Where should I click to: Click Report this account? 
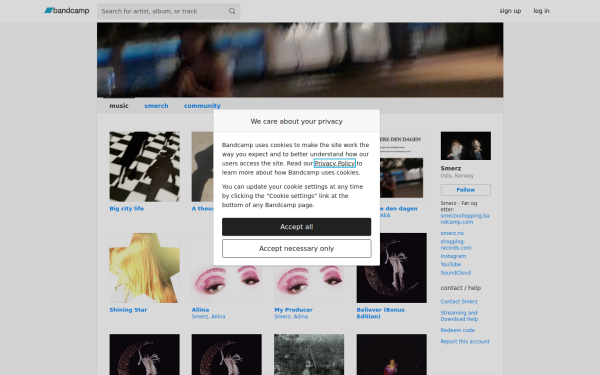point(465,342)
